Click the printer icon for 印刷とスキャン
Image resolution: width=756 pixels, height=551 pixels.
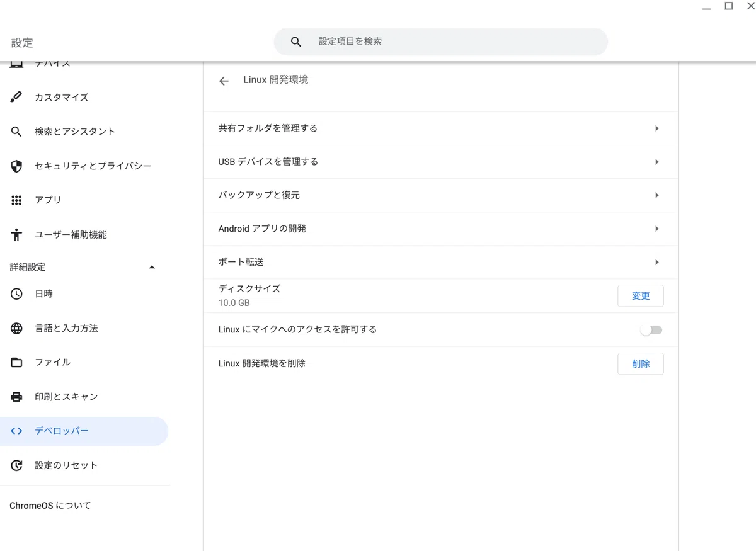(16, 397)
